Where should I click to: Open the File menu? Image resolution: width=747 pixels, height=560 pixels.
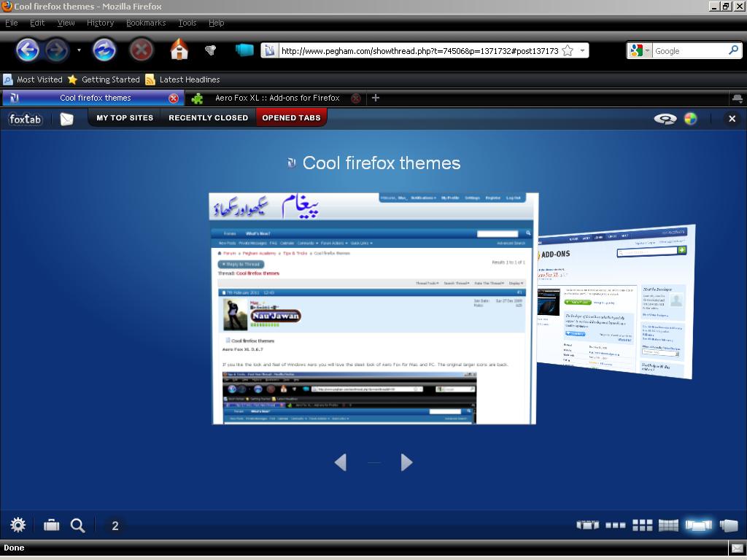point(12,23)
